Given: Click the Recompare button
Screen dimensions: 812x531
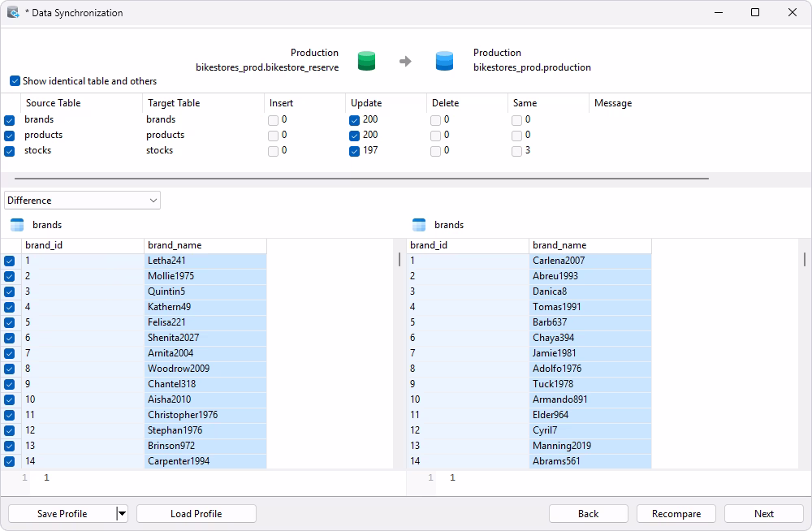Looking at the screenshot, I should (676, 514).
